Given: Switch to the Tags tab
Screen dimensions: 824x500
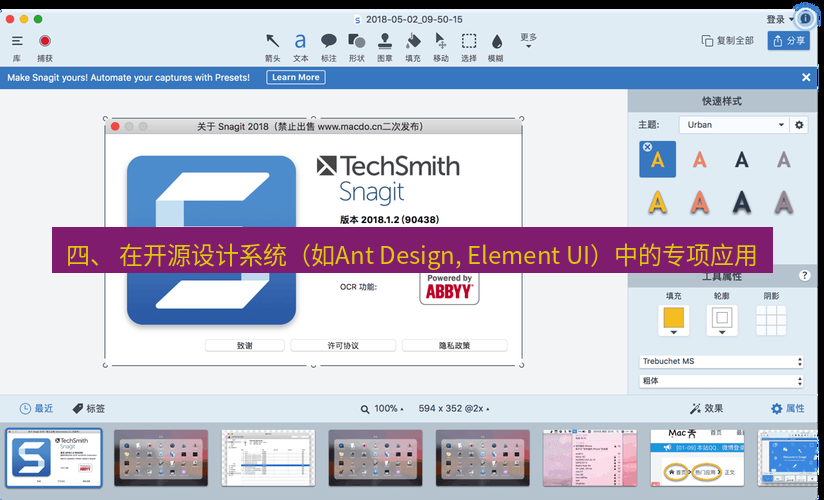Looking at the screenshot, I should point(89,409).
